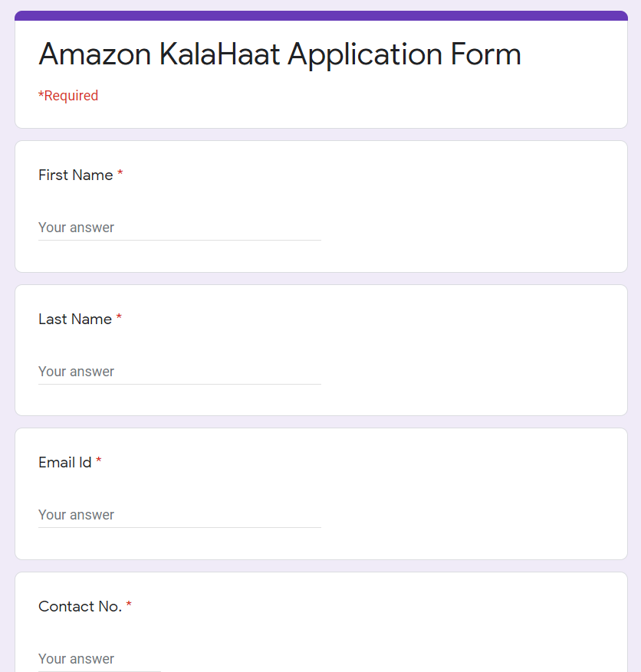This screenshot has height=672, width=641.
Task: Click the purple accent bar atop the form
Action: pyautogui.click(x=320, y=15)
